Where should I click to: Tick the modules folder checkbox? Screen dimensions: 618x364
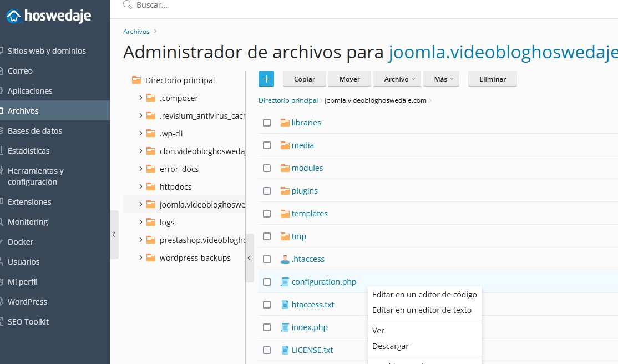pyautogui.click(x=267, y=168)
